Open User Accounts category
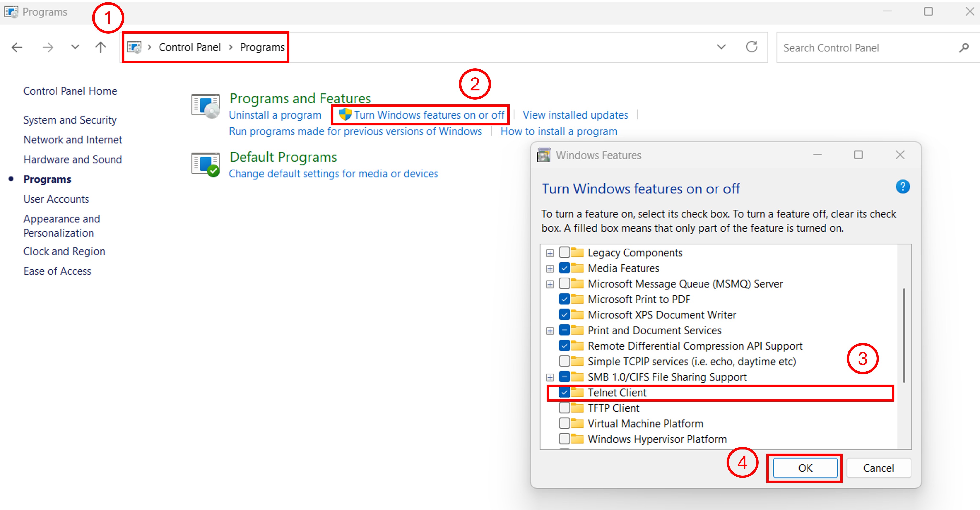 point(56,199)
